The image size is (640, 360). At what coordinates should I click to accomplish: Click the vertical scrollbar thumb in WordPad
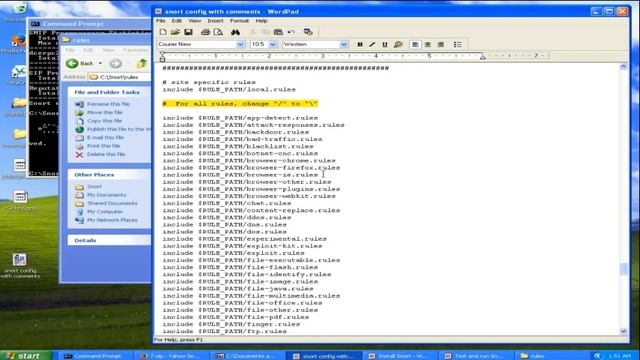tap(623, 269)
